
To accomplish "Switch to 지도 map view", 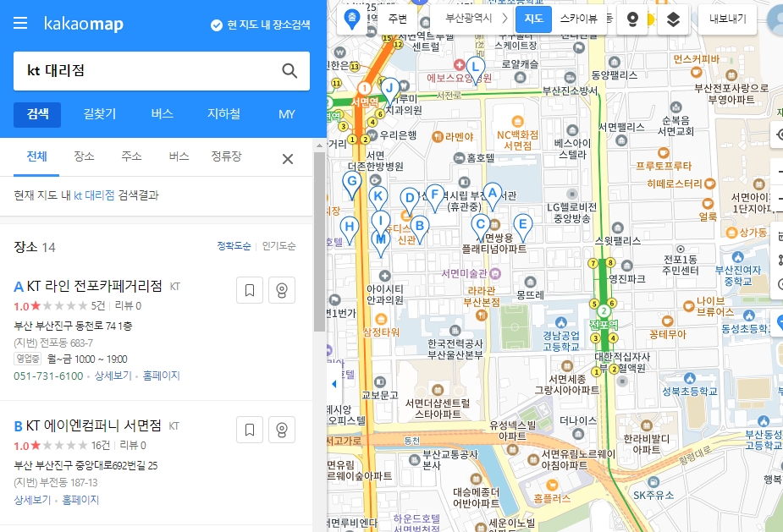I will [x=533, y=19].
